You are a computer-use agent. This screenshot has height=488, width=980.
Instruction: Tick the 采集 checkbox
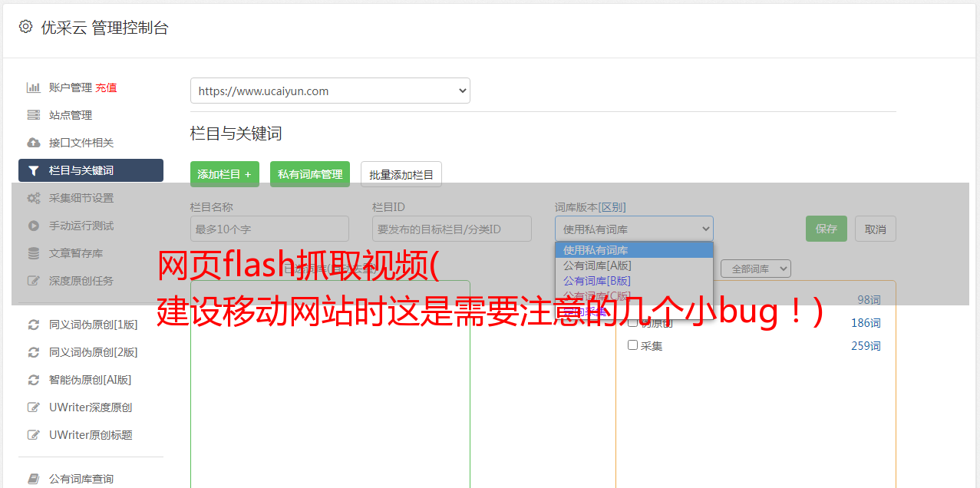pyautogui.click(x=633, y=345)
